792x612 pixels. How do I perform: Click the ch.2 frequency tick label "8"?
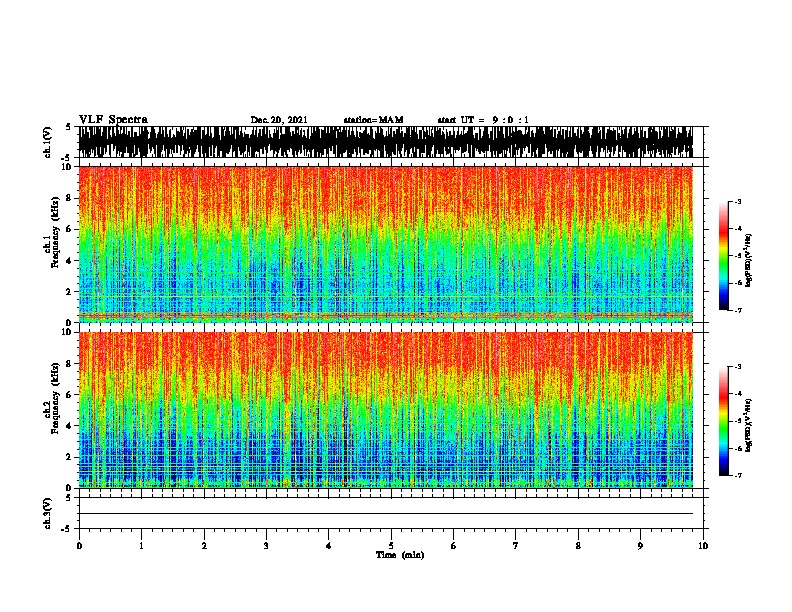70,364
